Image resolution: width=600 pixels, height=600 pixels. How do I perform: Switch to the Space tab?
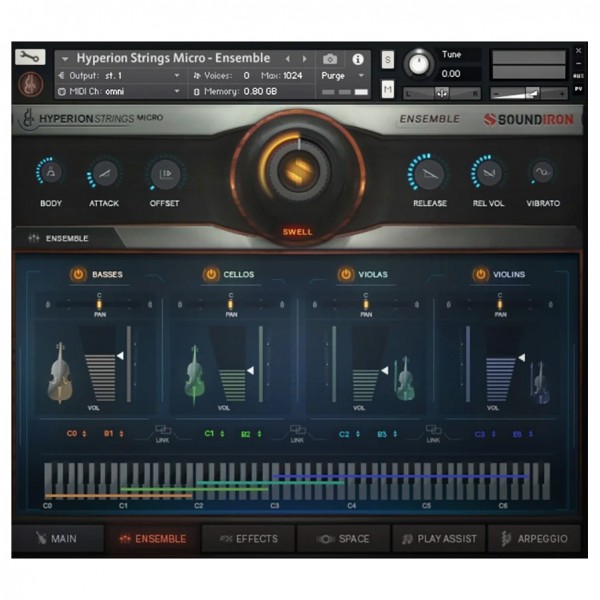(343, 539)
